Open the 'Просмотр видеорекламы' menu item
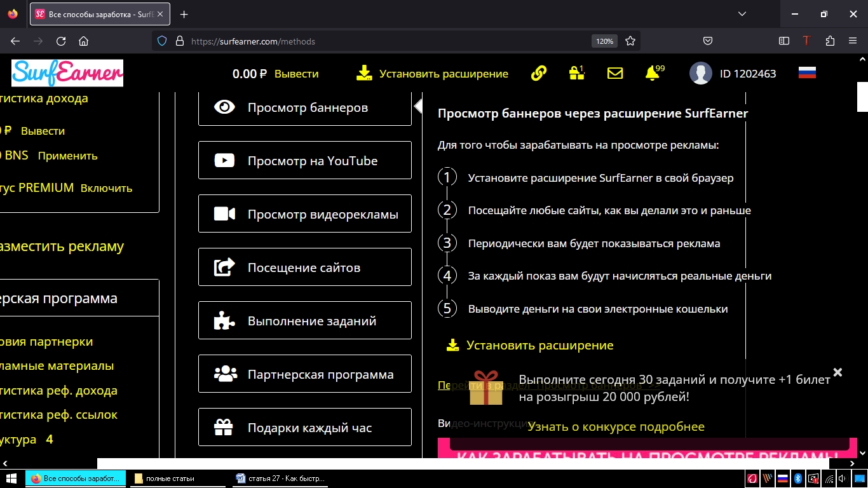 pyautogui.click(x=305, y=214)
